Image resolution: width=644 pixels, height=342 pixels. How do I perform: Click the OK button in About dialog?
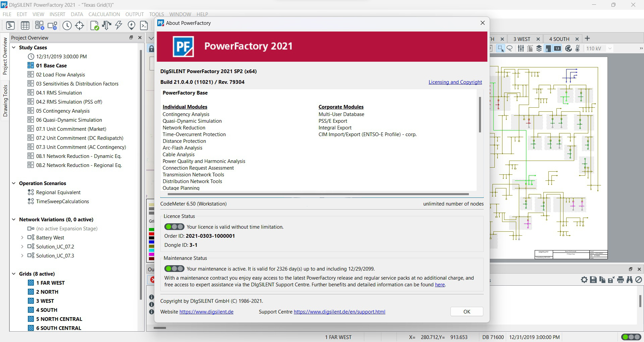click(467, 312)
